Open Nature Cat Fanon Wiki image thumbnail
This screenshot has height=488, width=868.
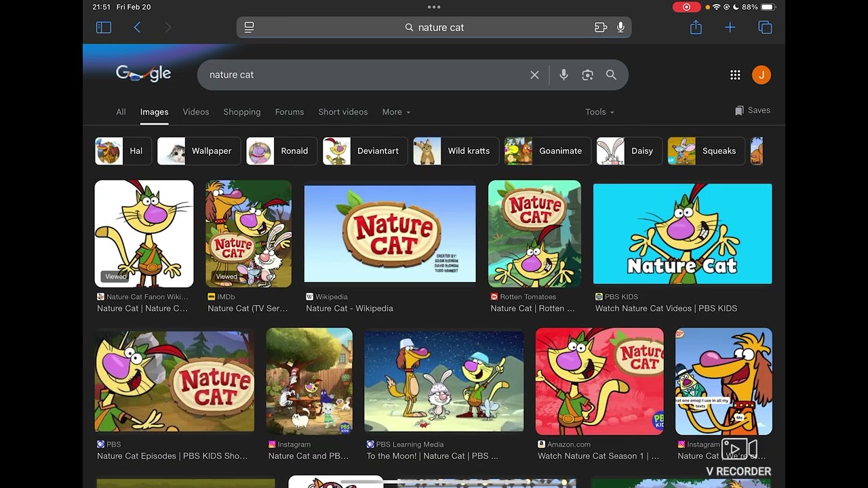click(144, 233)
